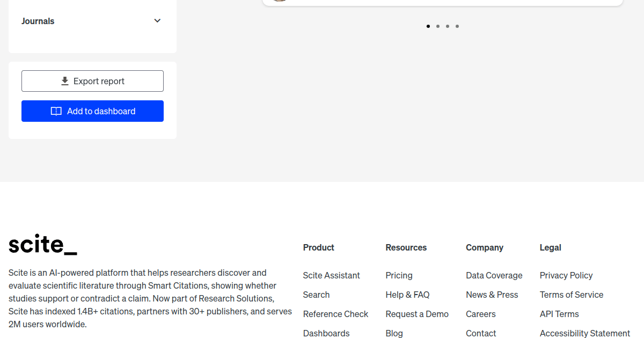Screen dimensions: 644x338
Task: Open Scite Assistant
Action: coord(331,275)
